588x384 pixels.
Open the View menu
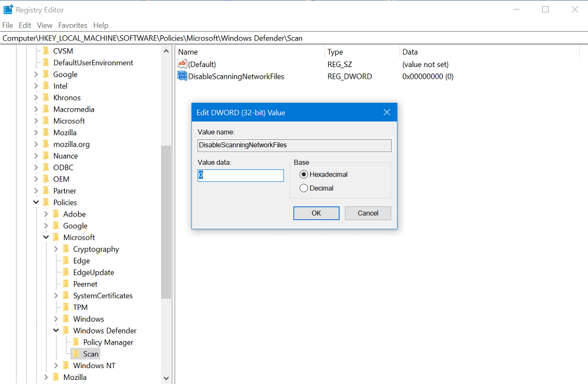pos(45,25)
